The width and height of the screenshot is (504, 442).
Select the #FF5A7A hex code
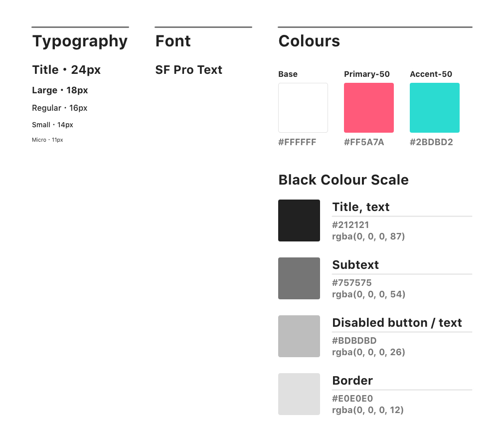coord(364,142)
